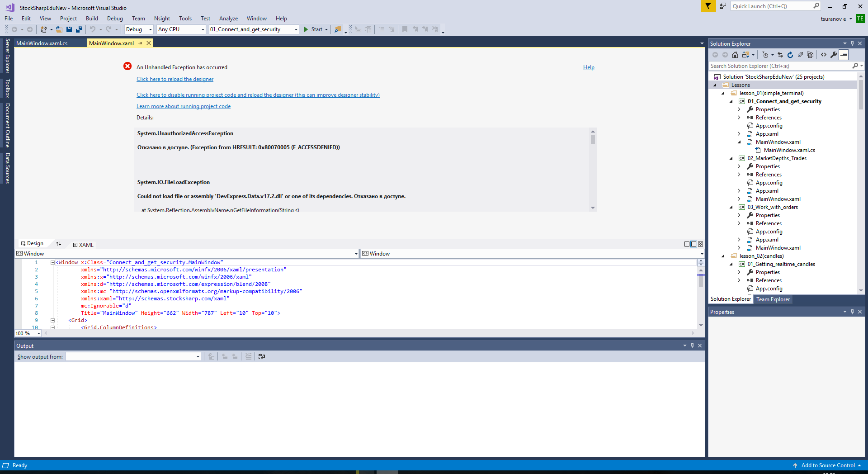This screenshot has height=474, width=868.
Task: Open Properties via the wrench icon
Action: pyautogui.click(x=834, y=55)
